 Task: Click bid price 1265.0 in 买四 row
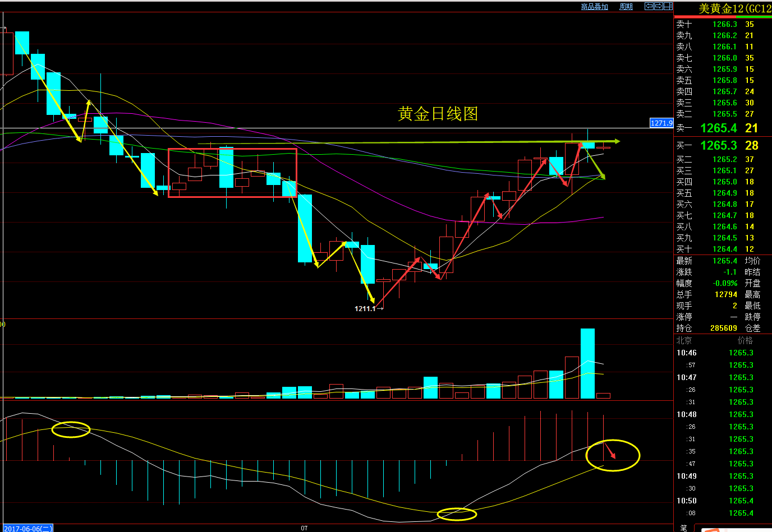tap(725, 182)
